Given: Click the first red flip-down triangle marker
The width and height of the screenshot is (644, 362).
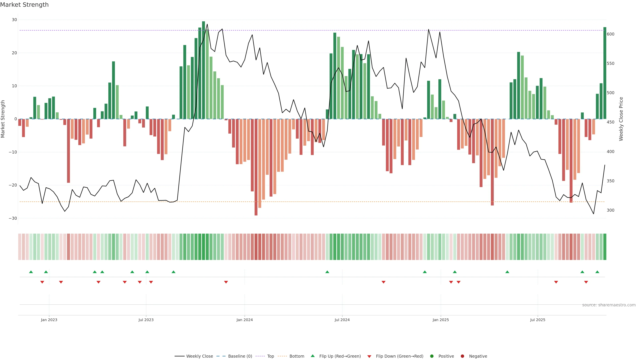Looking at the screenshot, I should coord(42,282).
